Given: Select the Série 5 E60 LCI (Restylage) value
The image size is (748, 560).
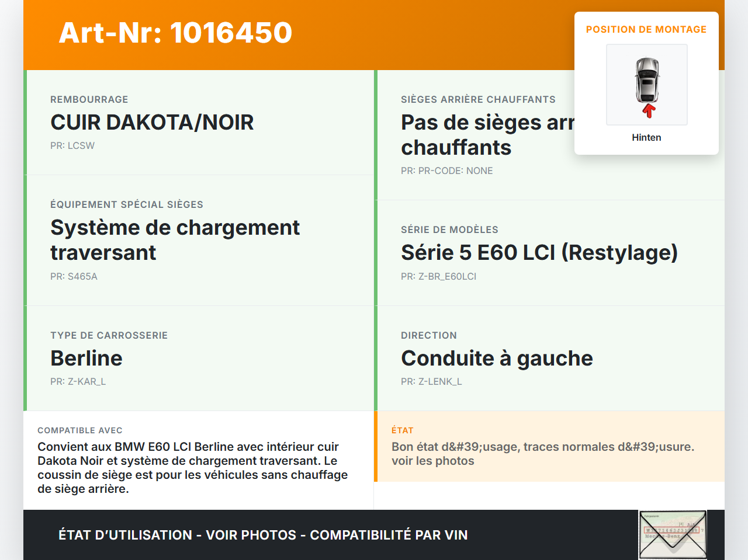Looking at the screenshot, I should [x=539, y=252].
